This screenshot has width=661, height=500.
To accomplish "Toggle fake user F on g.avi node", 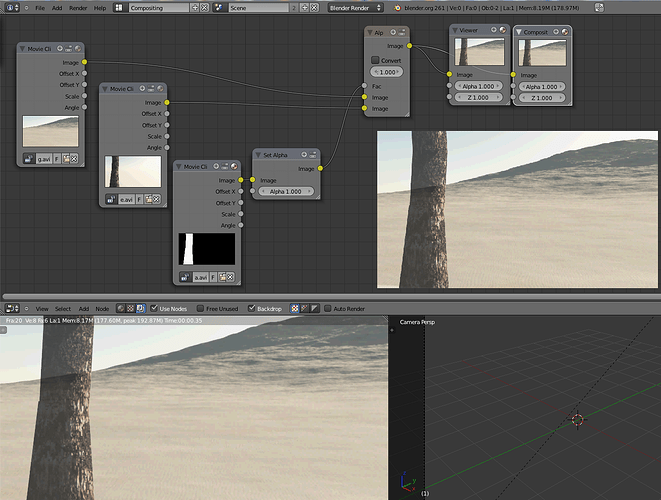I will tap(56, 159).
